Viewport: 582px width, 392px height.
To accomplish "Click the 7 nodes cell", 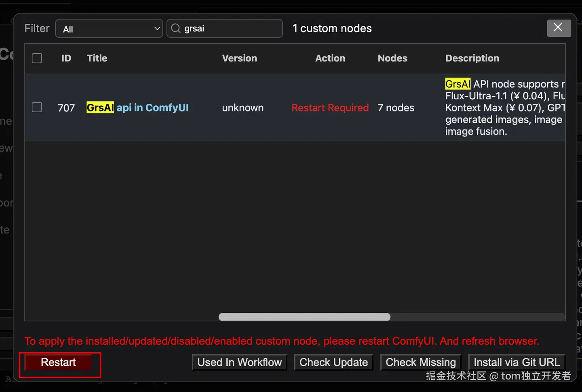I will coord(396,108).
